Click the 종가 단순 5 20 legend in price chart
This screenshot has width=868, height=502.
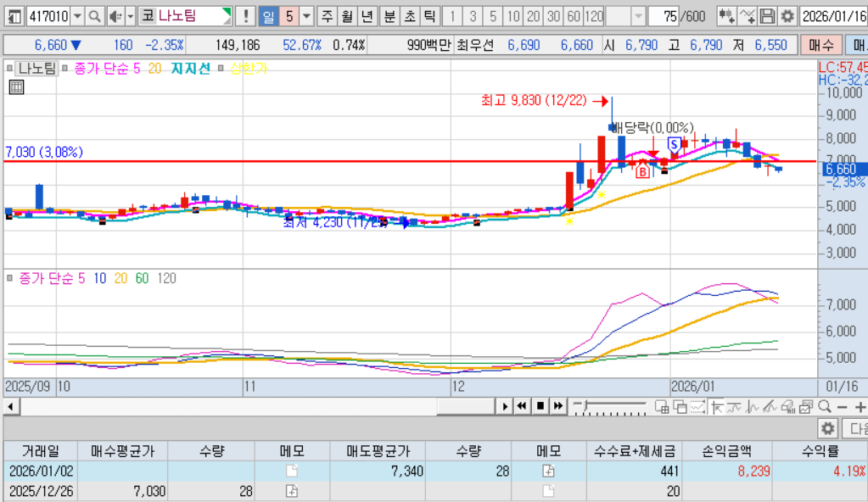click(117, 68)
